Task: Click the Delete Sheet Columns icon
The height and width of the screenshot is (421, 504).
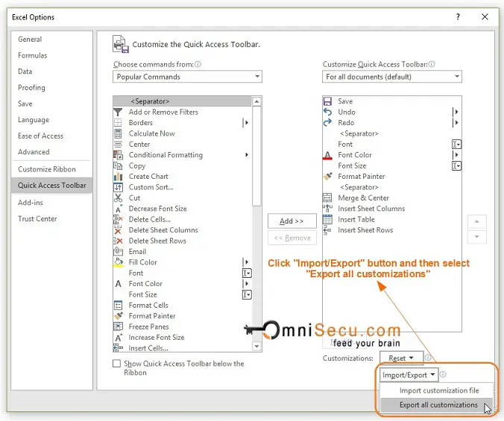Action: [x=118, y=230]
